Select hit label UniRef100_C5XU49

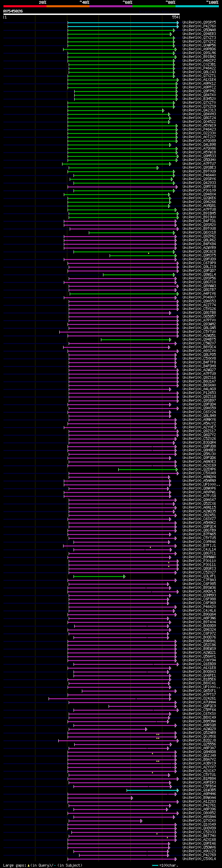click(199, 473)
